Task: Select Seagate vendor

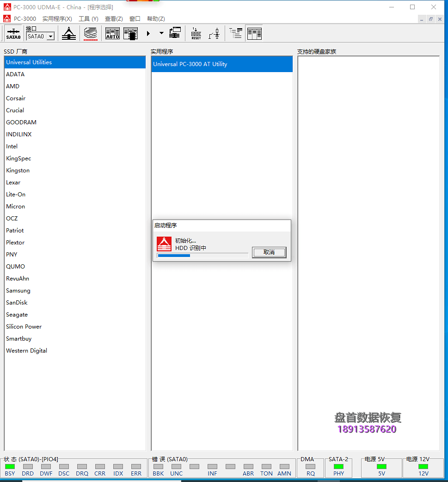Action: [x=75, y=314]
